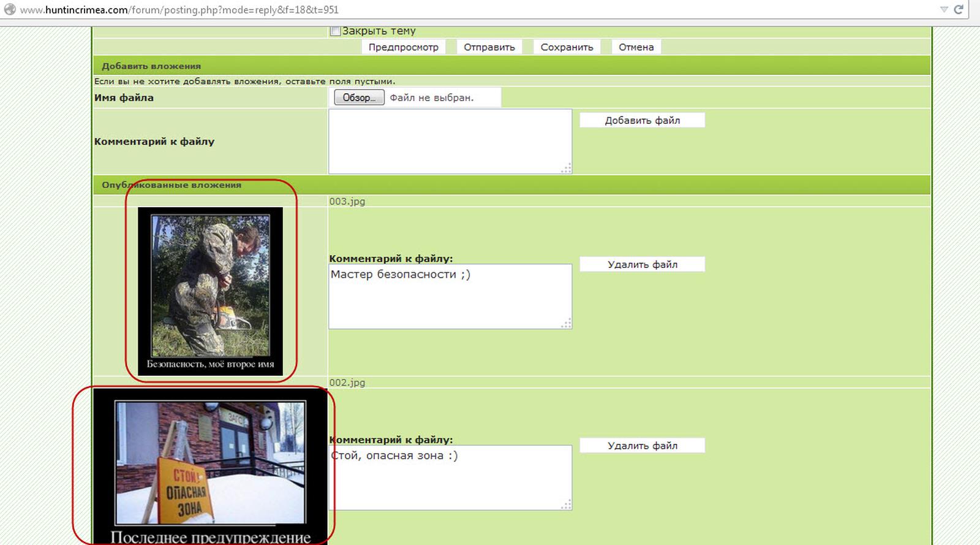Click the 002.jpg file name link
Viewport: 980px width, 545px height.
click(x=347, y=383)
